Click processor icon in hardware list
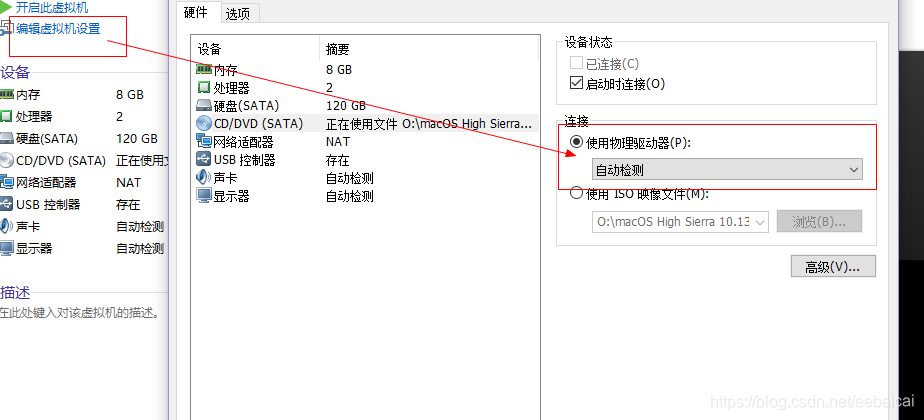 point(204,88)
